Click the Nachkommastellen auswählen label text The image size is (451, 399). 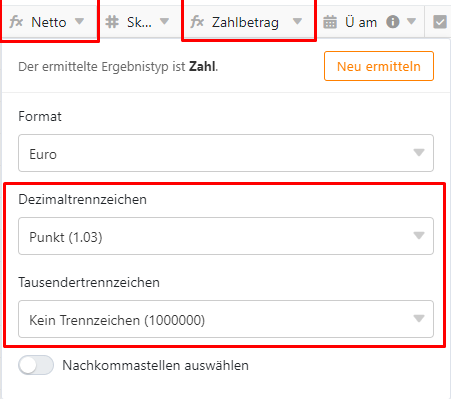tap(155, 365)
